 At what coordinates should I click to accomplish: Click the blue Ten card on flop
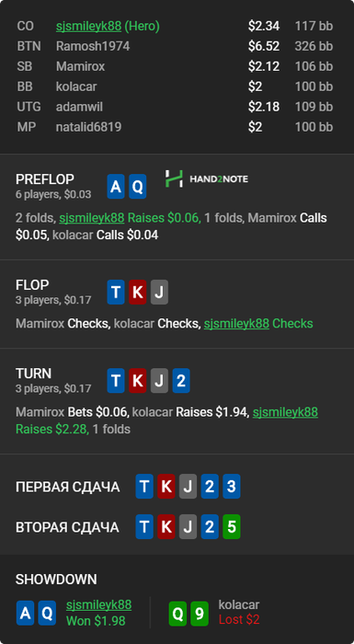tap(116, 293)
